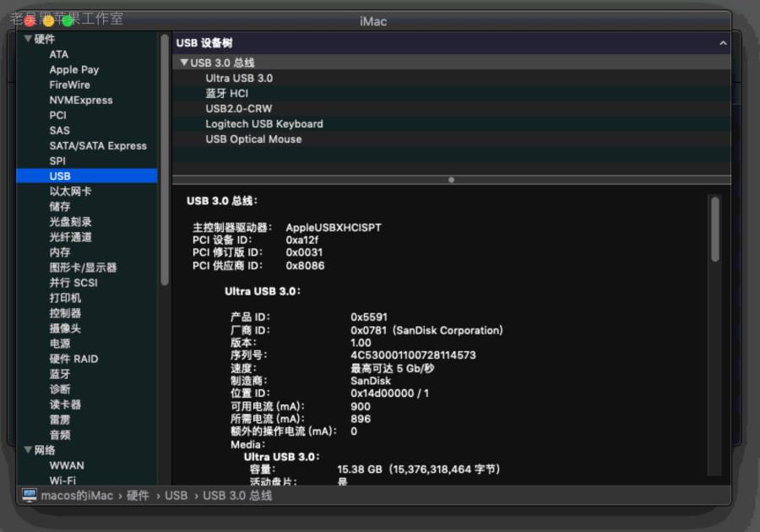Select Logitech USB Keyboard in device tree

click(x=263, y=123)
